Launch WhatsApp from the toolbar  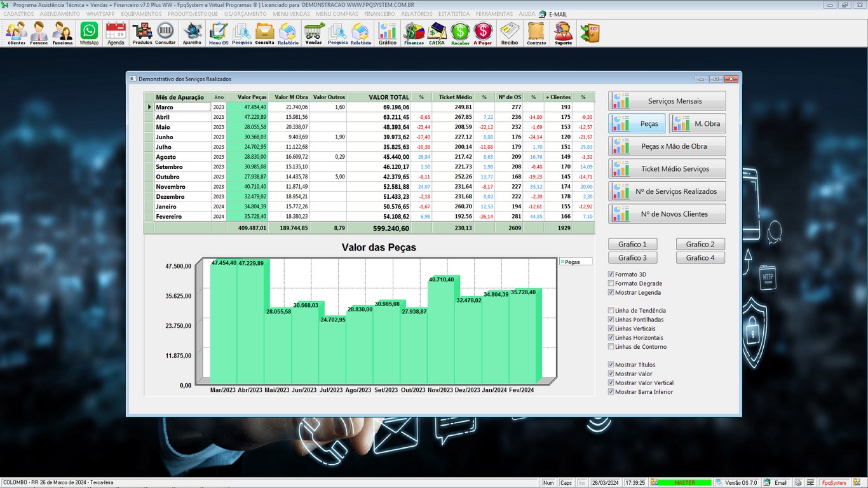point(89,33)
